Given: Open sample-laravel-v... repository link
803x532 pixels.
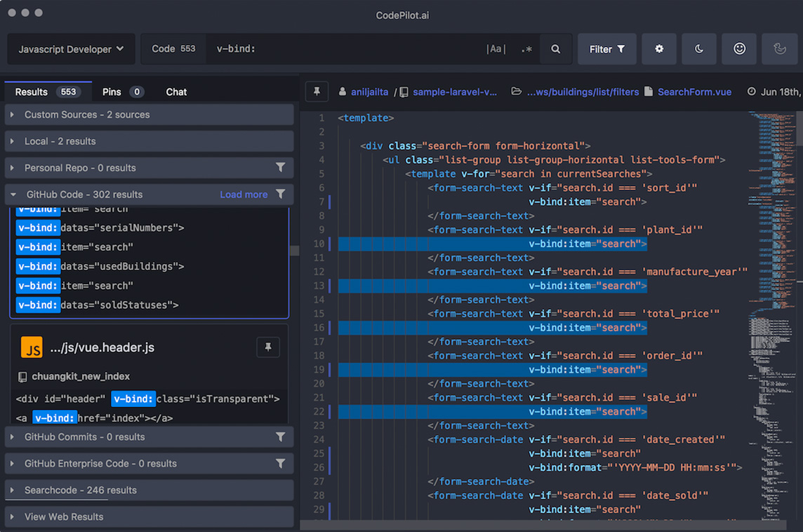Looking at the screenshot, I should coord(455,92).
